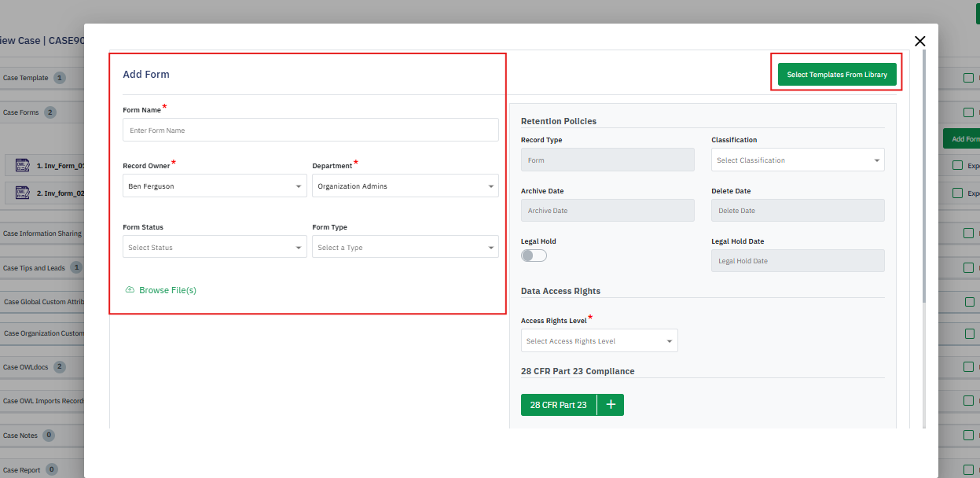Viewport: 980px width, 478px height.
Task: Click the cloud upload icon beside Browse File(s)
Action: pyautogui.click(x=130, y=290)
